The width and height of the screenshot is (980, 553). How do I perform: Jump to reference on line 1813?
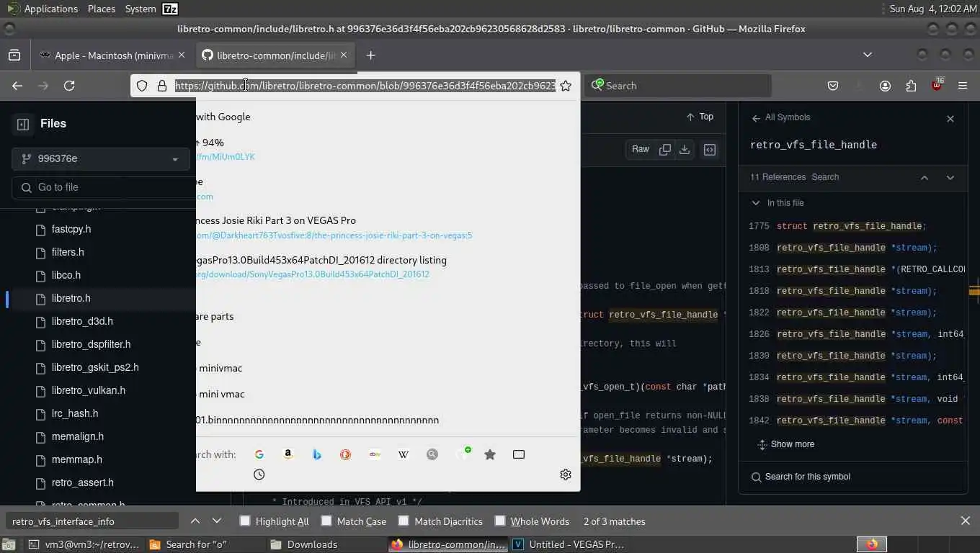856,269
